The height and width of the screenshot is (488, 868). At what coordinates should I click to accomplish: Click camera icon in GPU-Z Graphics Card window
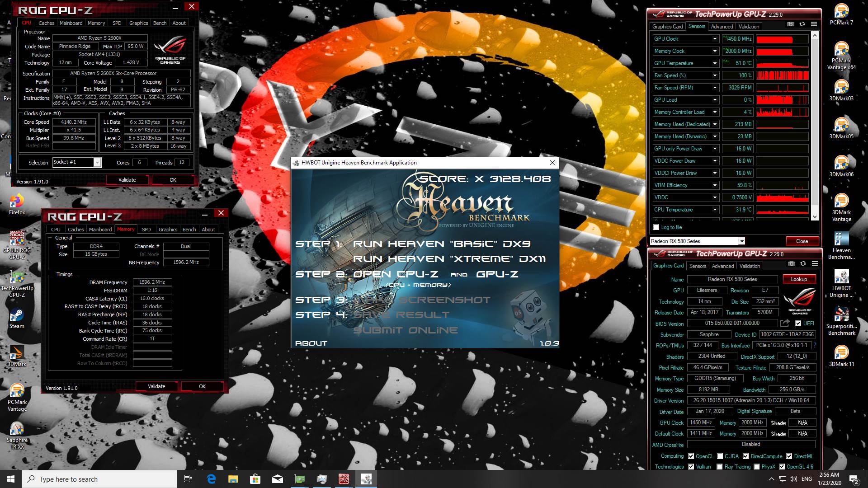tap(791, 264)
